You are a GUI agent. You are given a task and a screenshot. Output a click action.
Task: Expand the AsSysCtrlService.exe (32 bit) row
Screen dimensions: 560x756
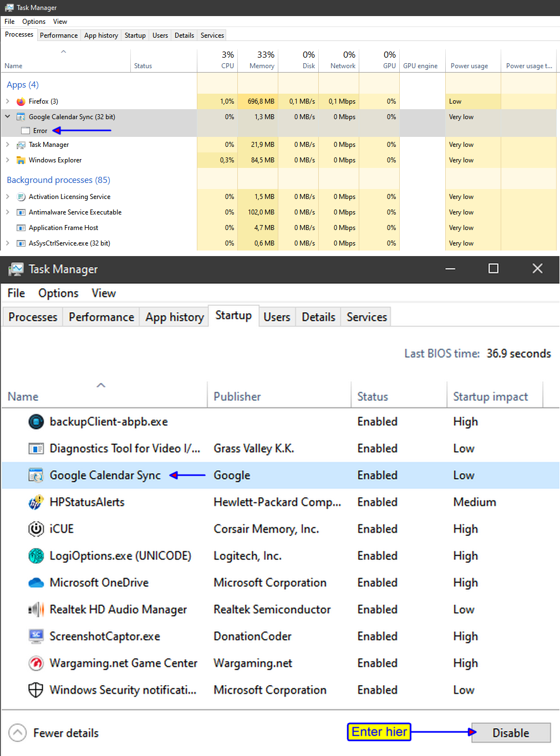[8, 243]
